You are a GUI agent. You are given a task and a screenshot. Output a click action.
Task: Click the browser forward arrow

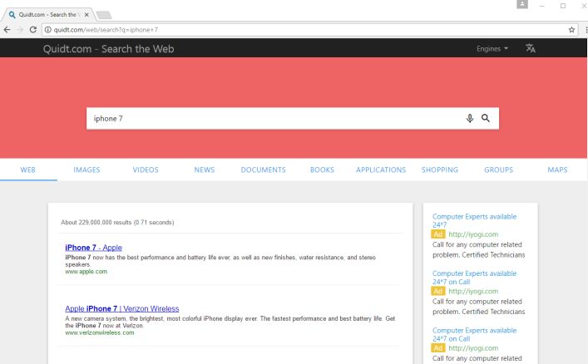point(20,30)
